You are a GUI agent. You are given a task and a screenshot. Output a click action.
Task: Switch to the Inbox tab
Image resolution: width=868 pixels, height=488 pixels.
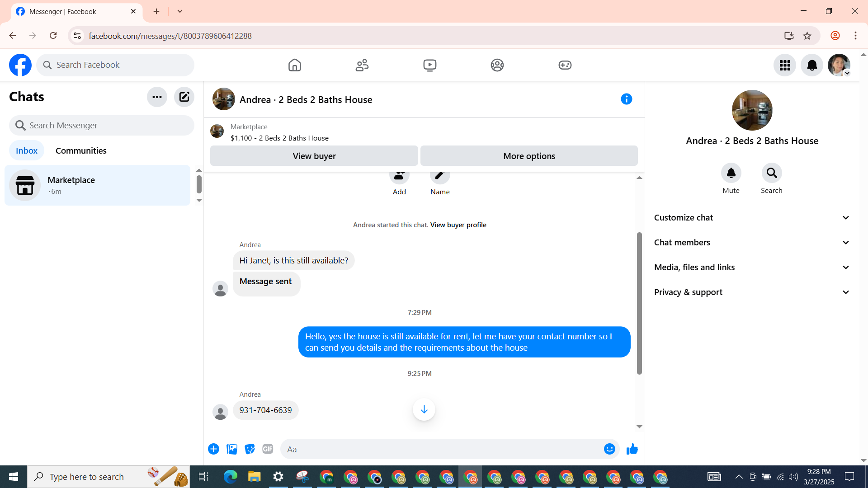[27, 150]
